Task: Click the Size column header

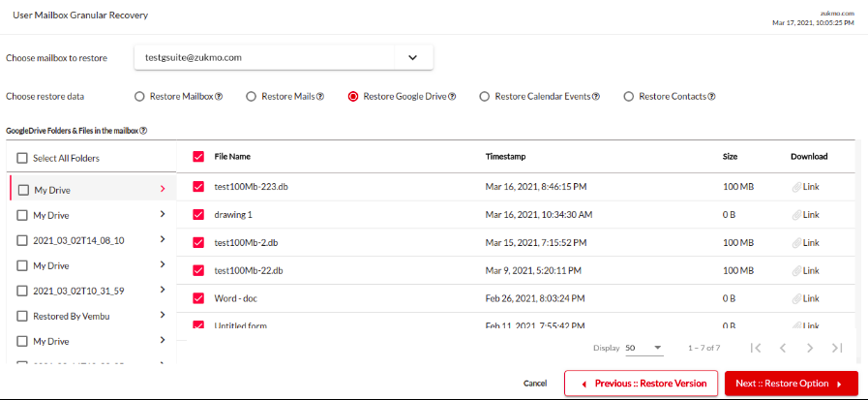Action: click(731, 157)
